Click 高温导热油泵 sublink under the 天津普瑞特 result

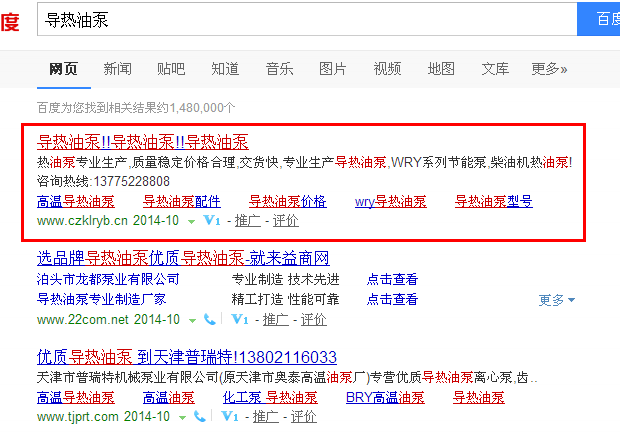click(x=76, y=398)
